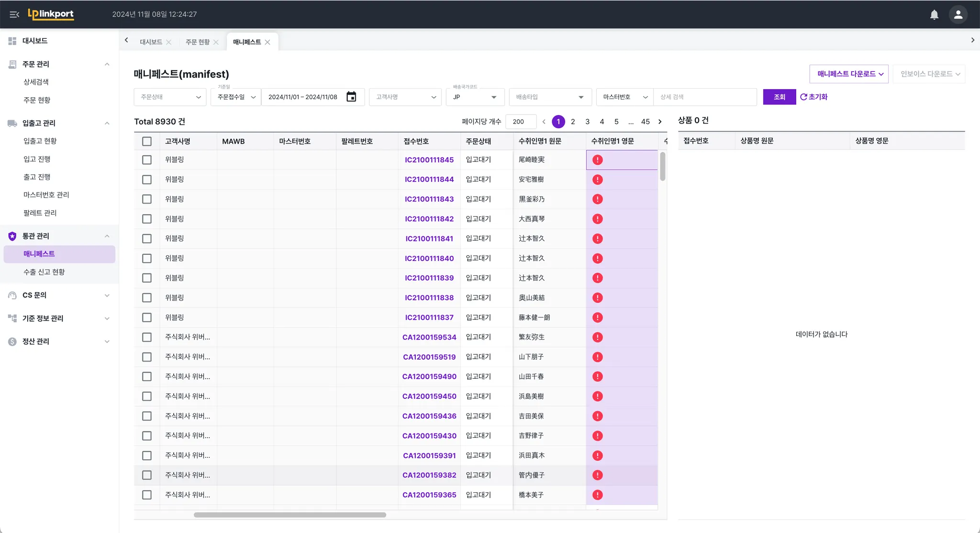This screenshot has height=533, width=980.
Task: Close the 주문 현황 tab
Action: [x=216, y=42]
